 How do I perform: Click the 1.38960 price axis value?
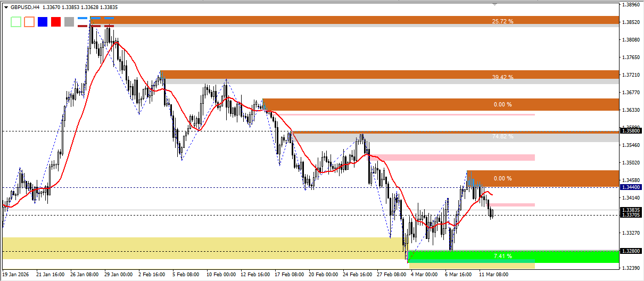point(631,5)
